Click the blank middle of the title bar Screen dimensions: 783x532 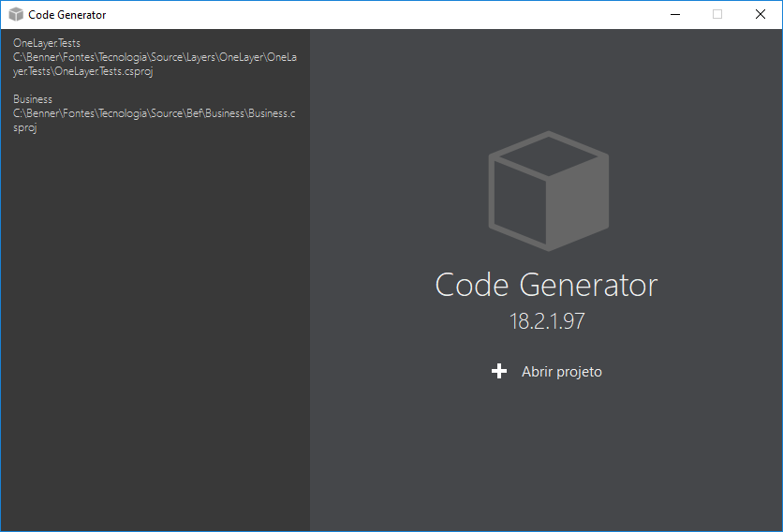point(375,15)
